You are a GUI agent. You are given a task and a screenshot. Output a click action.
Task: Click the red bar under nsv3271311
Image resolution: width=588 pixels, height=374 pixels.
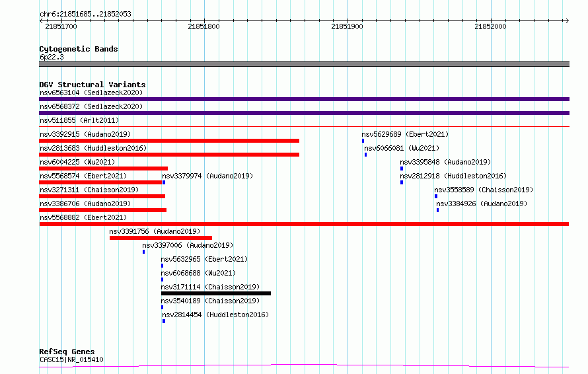pyautogui.click(x=102, y=196)
